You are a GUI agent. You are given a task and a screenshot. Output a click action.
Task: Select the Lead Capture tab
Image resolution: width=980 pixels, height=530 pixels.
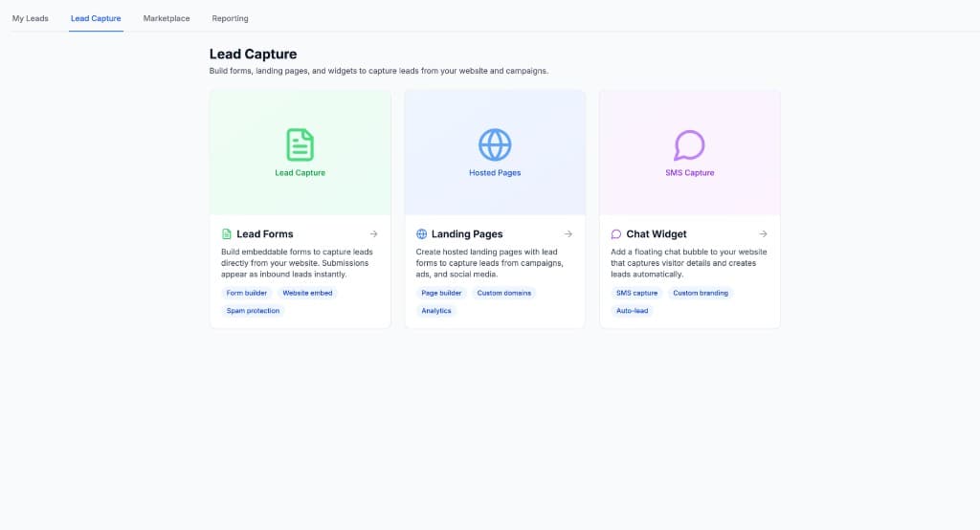[x=96, y=18]
